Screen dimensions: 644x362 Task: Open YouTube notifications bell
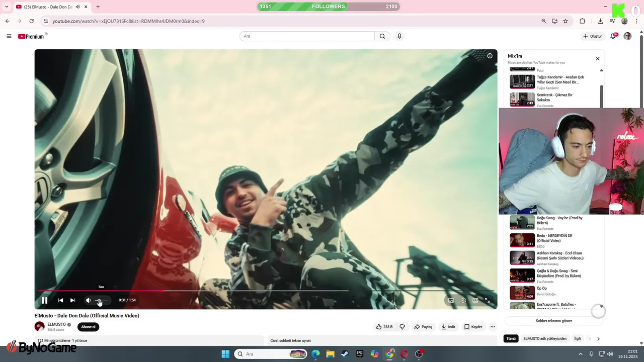(613, 36)
